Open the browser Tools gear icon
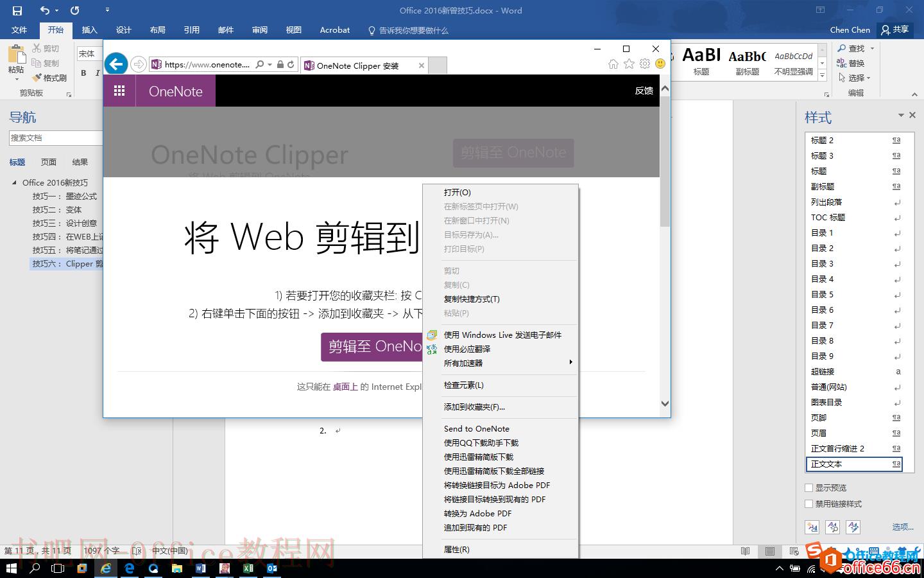Viewport: 924px width, 578px height. click(x=645, y=64)
